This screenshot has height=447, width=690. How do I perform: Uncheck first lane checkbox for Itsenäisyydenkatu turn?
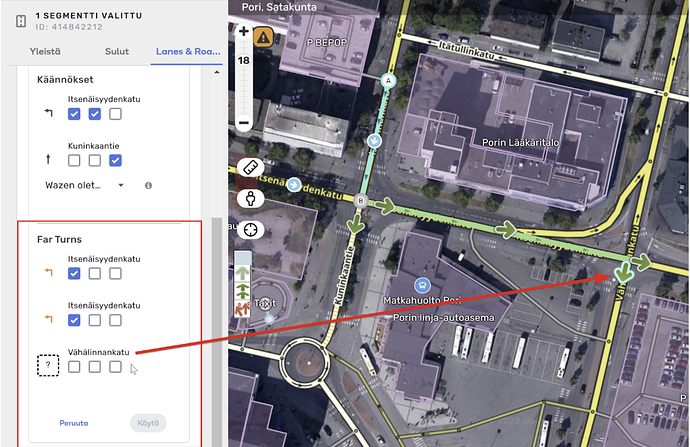(x=74, y=115)
